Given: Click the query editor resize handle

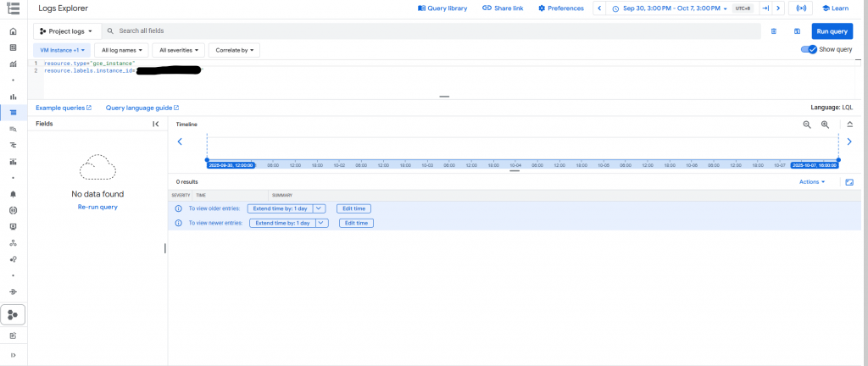Looking at the screenshot, I should point(444,97).
